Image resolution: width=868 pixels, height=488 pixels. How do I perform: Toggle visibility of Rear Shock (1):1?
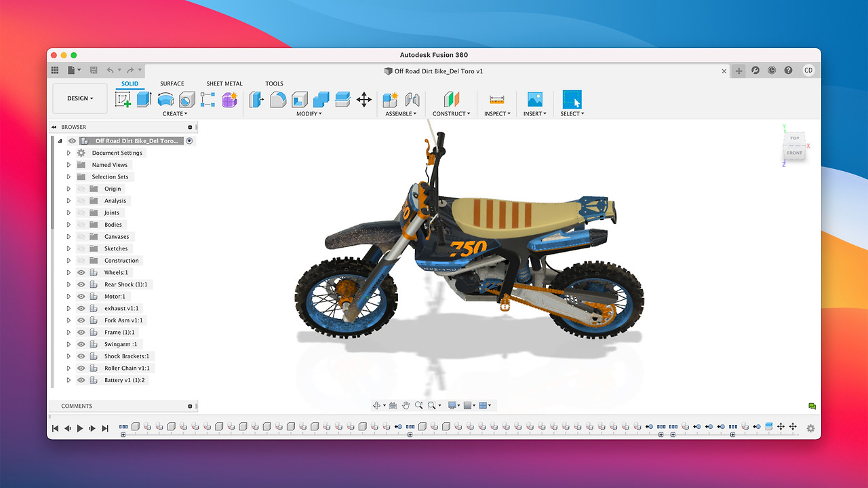point(81,284)
